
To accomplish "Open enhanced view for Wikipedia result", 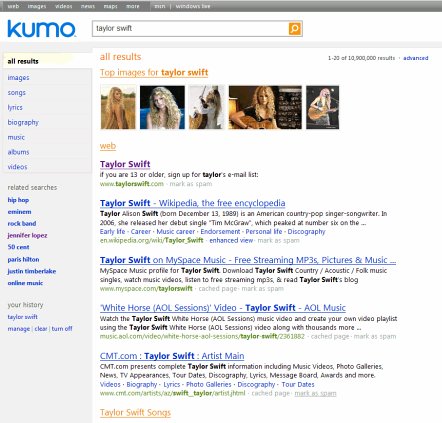I will tap(231, 240).
